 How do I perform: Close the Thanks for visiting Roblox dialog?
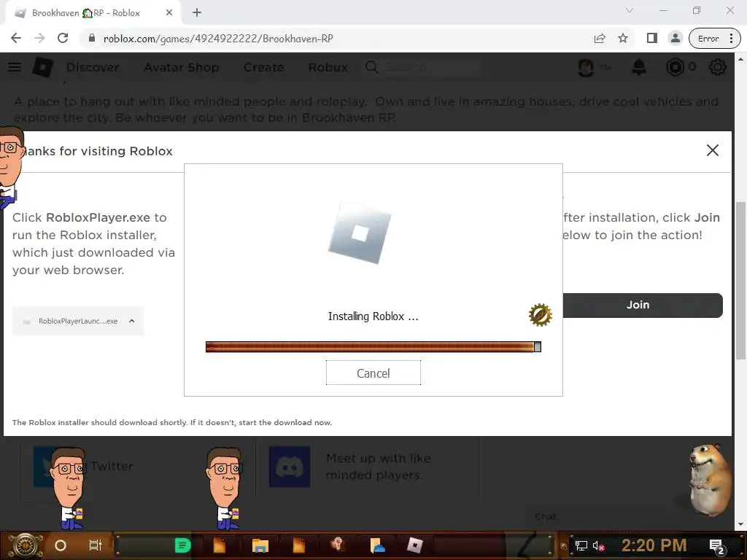click(x=712, y=150)
